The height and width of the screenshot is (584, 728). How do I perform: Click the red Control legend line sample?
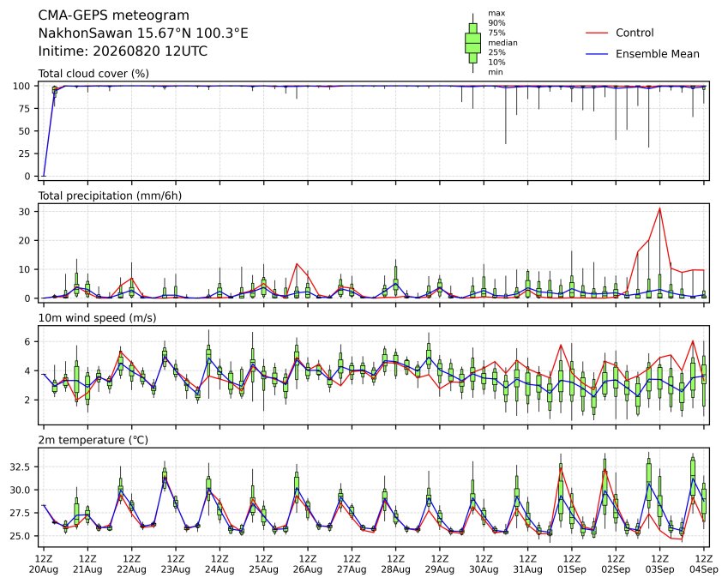[x=597, y=33]
